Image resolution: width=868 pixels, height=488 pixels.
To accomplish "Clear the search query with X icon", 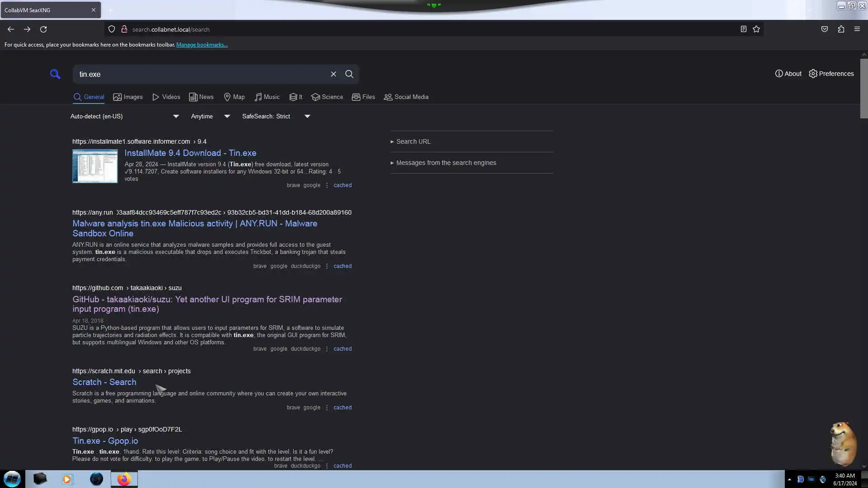I will coord(333,74).
